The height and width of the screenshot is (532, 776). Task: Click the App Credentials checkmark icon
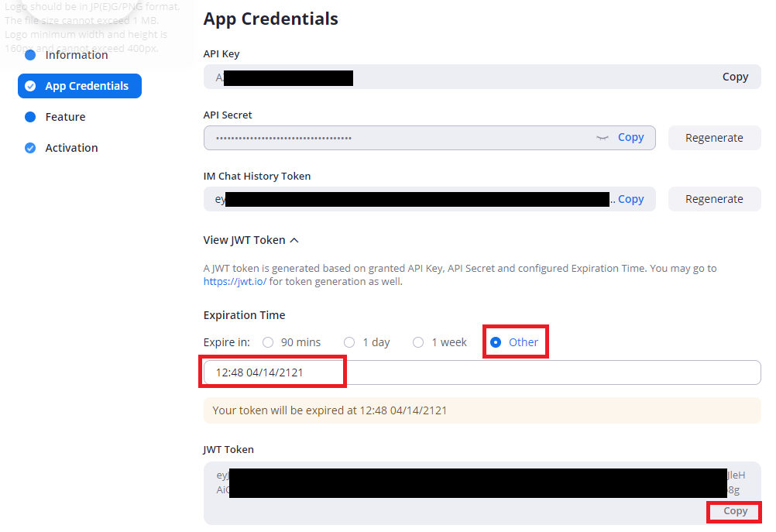coord(30,86)
